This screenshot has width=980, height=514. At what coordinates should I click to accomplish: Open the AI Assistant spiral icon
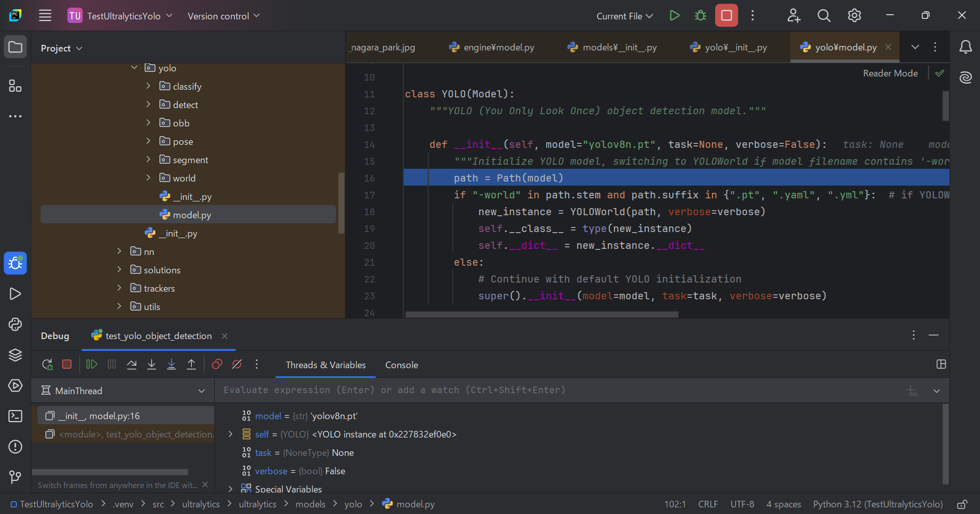(x=965, y=78)
